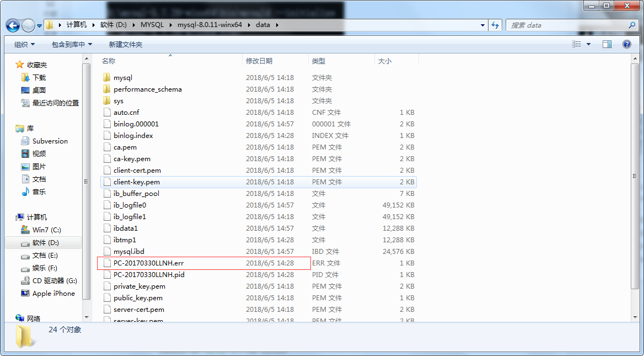Image resolution: width=644 pixels, height=356 pixels.
Task: Open the address bar history dropdown
Action: click(482, 25)
